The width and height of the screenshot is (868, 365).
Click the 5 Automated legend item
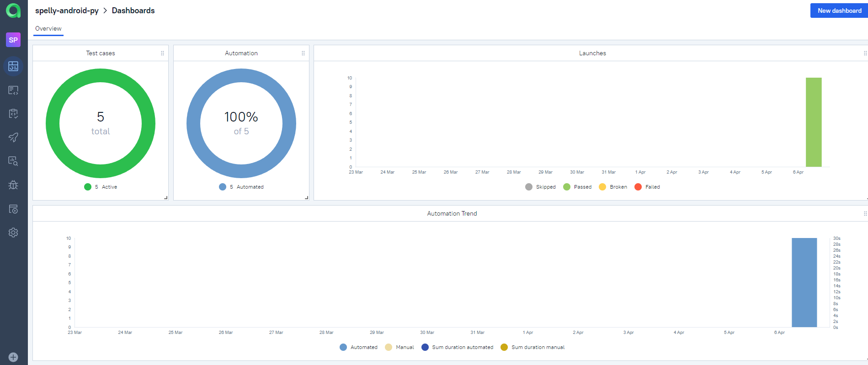click(x=241, y=187)
